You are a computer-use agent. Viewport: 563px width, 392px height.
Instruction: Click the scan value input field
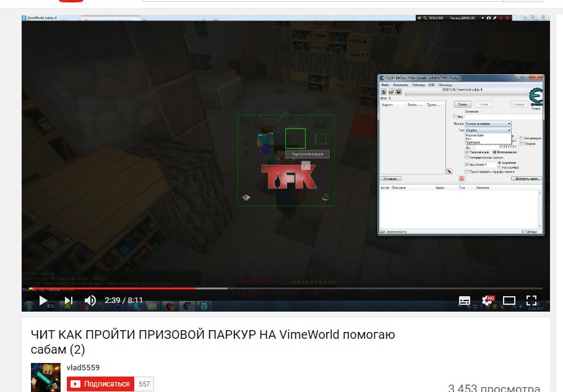click(x=502, y=117)
